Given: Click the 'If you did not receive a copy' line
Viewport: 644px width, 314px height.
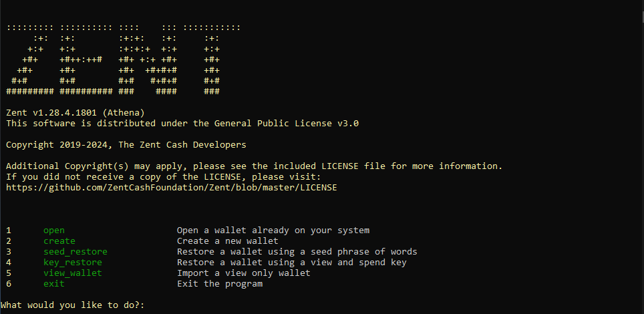Looking at the screenshot, I should (x=164, y=177).
